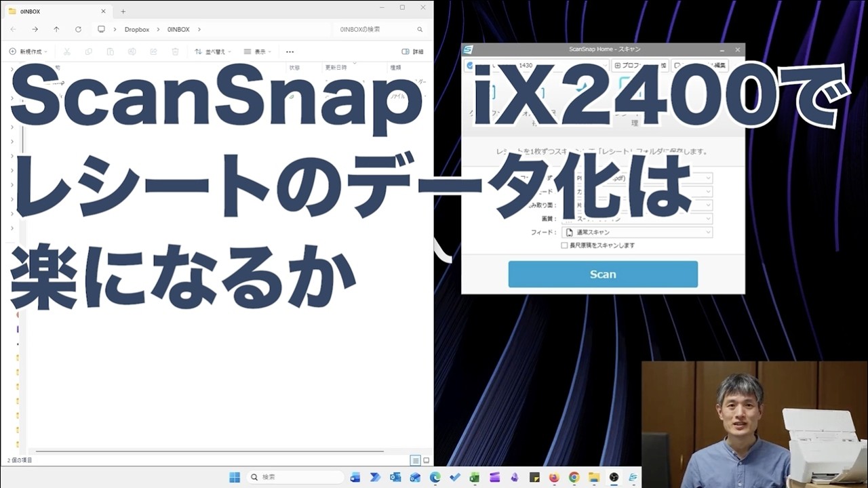Click the PC monitor icon in address bar

click(101, 29)
